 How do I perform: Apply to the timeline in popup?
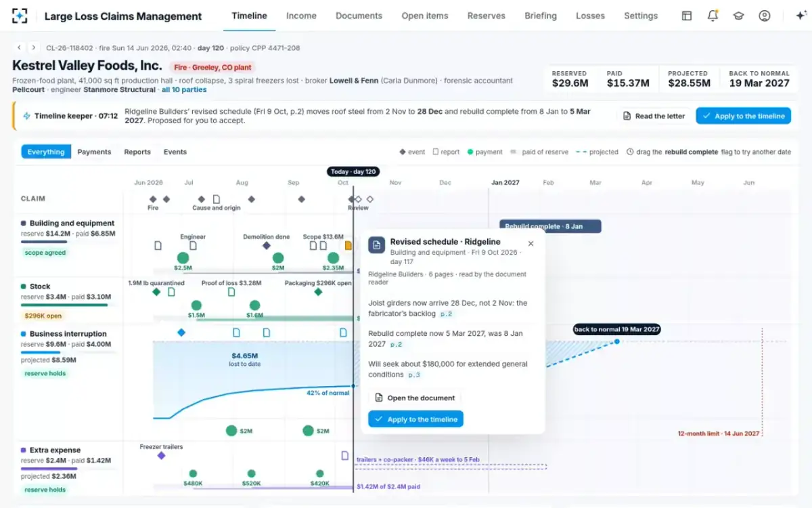tap(415, 419)
